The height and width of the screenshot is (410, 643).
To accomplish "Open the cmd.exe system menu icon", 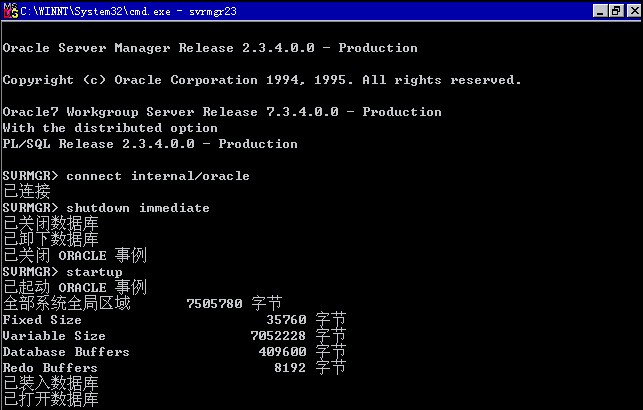I will [x=11, y=11].
